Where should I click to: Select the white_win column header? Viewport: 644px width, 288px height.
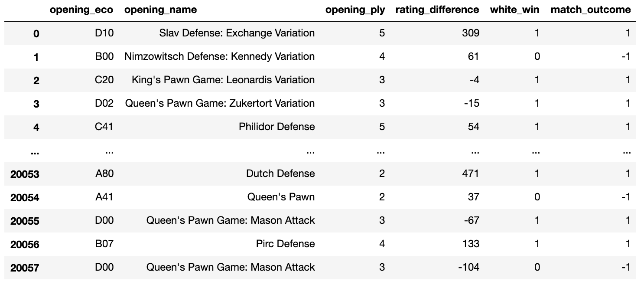click(514, 10)
